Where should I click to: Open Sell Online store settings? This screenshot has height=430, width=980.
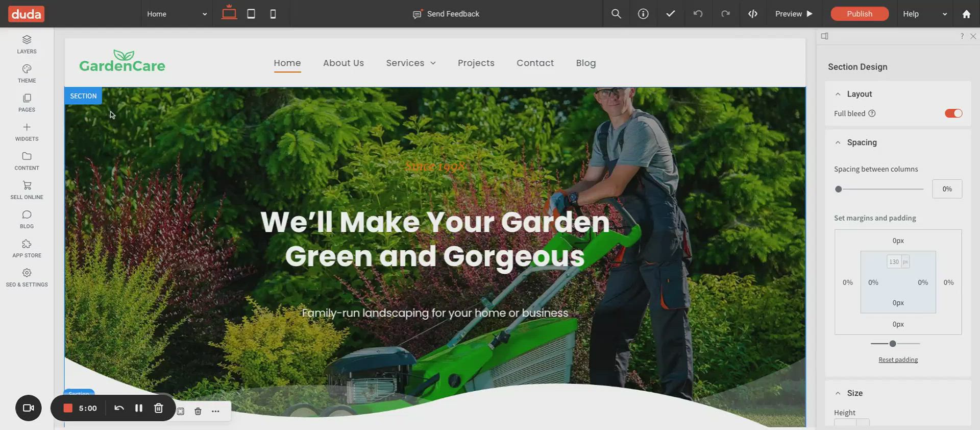27,190
